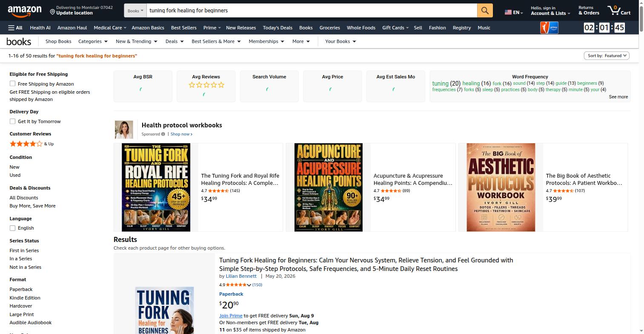Click the Amazon logo
This screenshot has width=644, height=334.
24,11
